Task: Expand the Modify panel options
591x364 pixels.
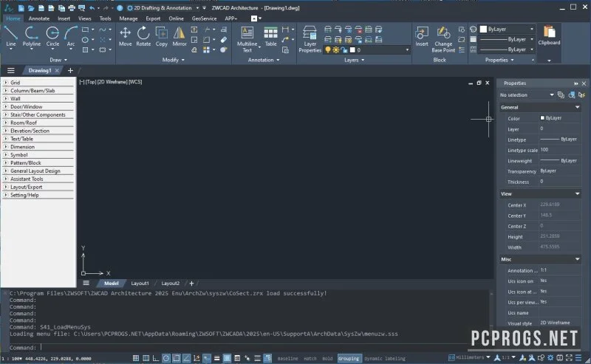Action: [x=173, y=60]
